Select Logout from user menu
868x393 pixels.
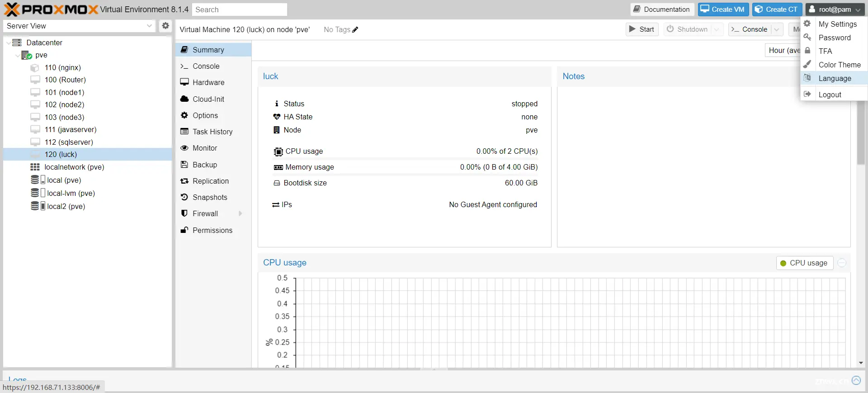coord(834,95)
